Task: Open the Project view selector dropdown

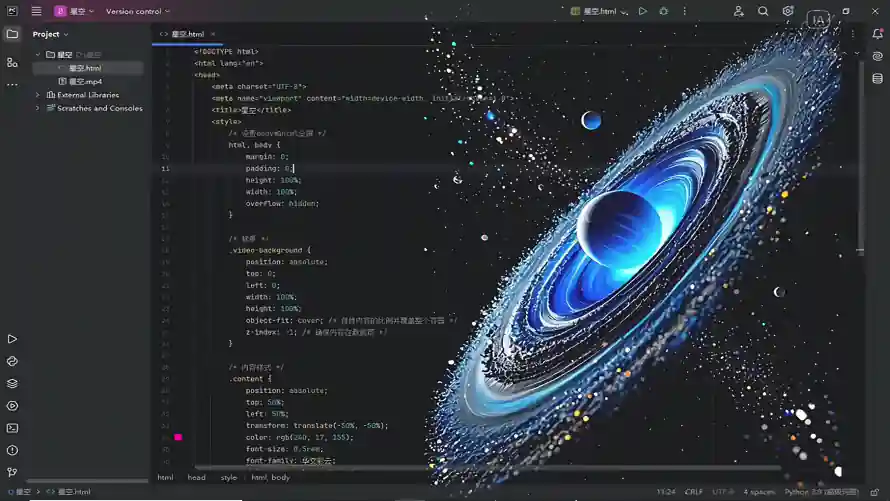Action: 51,34
